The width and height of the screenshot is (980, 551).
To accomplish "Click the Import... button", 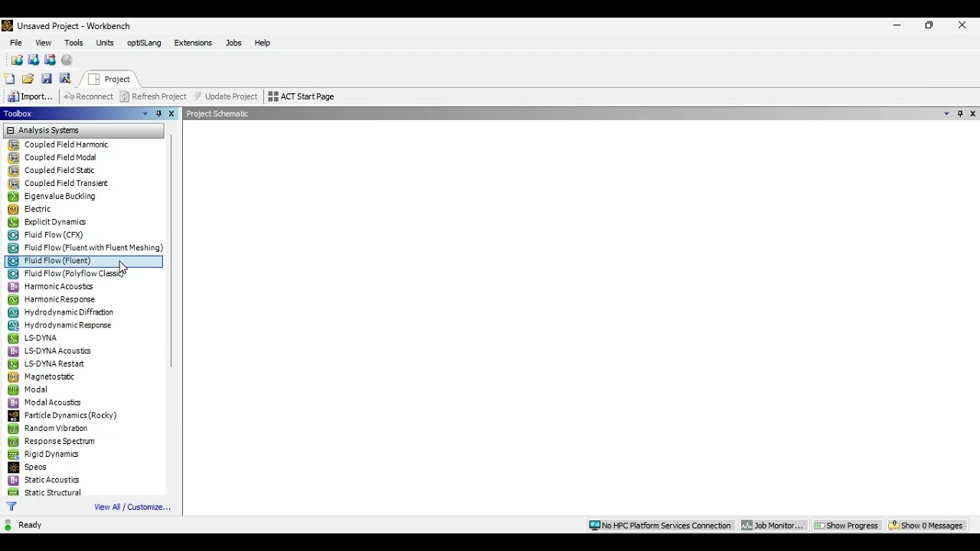I will pos(30,96).
